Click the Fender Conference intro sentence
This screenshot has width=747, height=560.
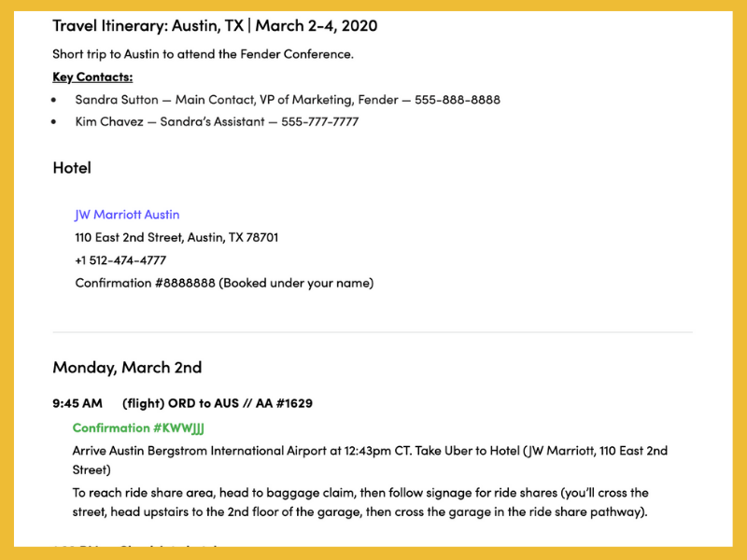click(x=203, y=54)
